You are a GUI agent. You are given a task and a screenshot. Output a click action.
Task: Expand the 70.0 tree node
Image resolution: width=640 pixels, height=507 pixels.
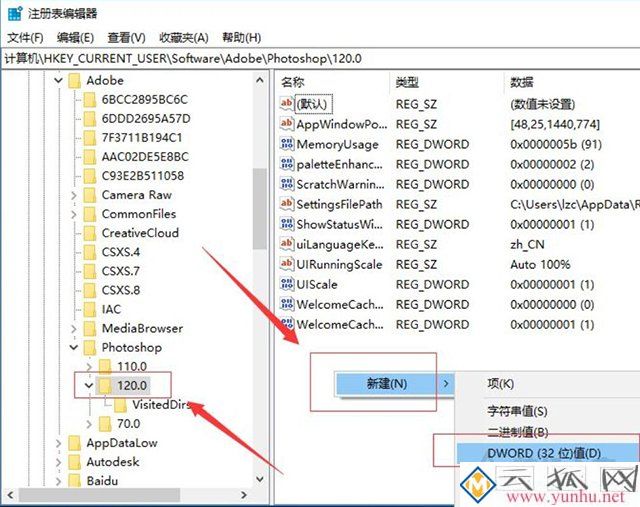point(89,424)
